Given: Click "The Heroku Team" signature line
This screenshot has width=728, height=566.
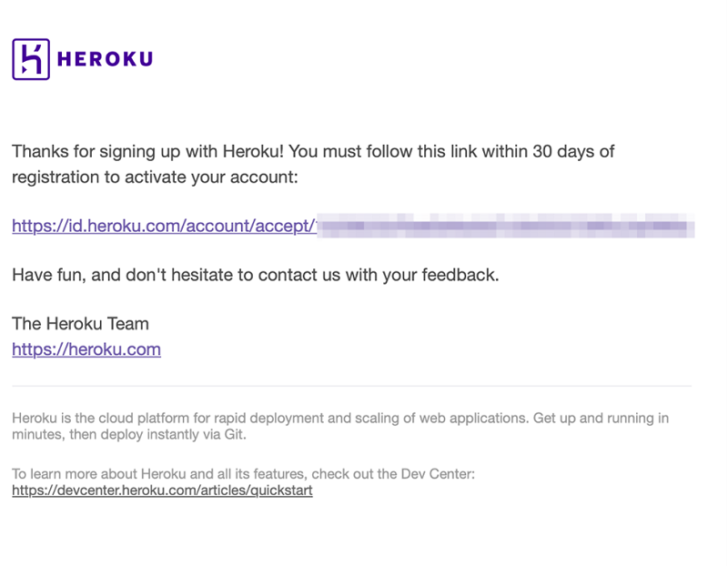Looking at the screenshot, I should (80, 324).
